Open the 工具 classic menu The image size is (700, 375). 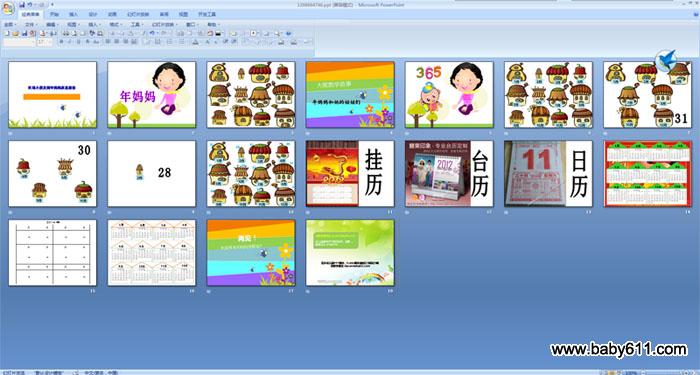tap(136, 25)
